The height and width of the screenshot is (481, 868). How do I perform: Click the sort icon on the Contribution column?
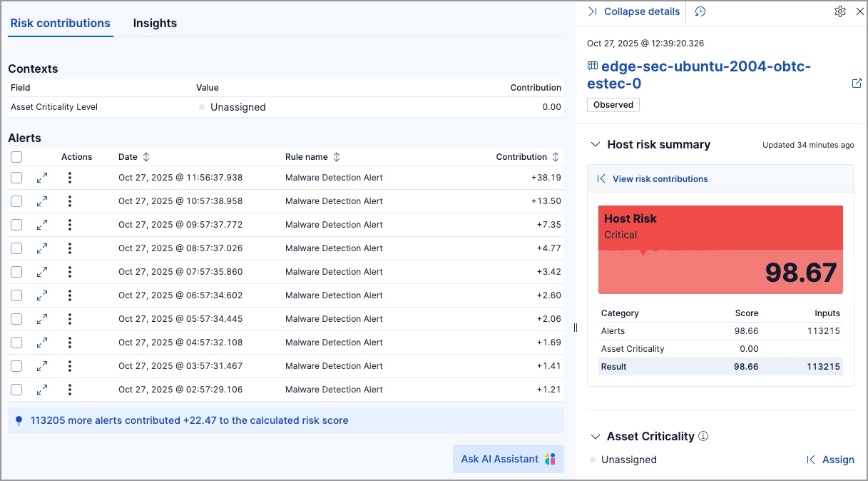click(x=556, y=156)
